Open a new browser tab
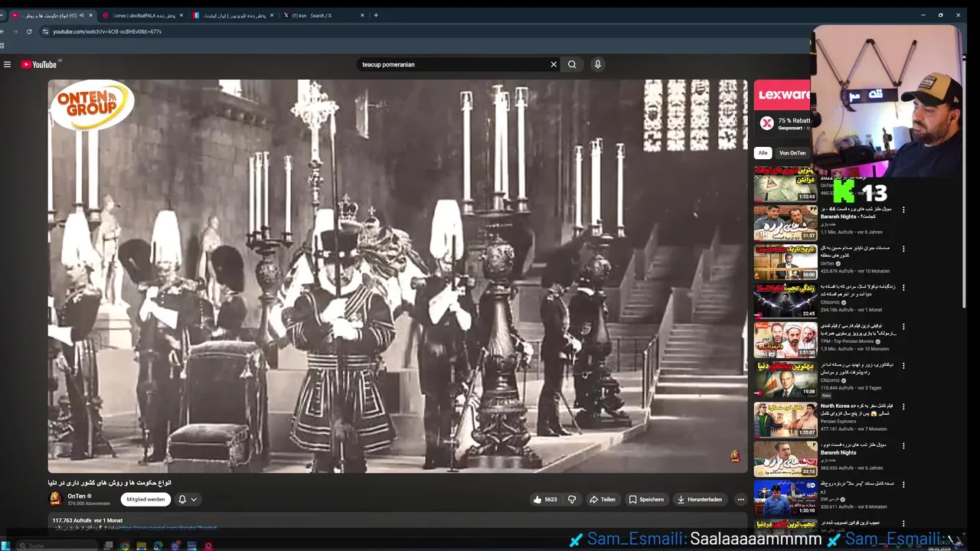 pos(376,15)
